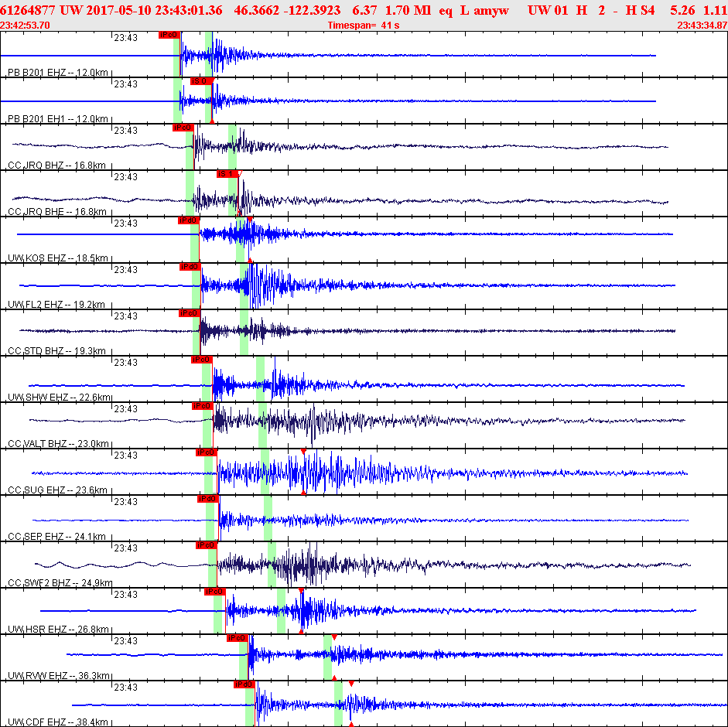Click the 23:43 time tick on PB B201 EHZ
The image size is (728, 727).
tap(126, 38)
